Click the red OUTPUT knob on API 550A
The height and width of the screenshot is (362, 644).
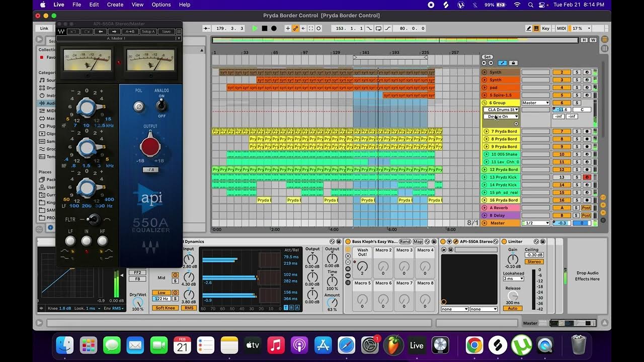tap(150, 147)
